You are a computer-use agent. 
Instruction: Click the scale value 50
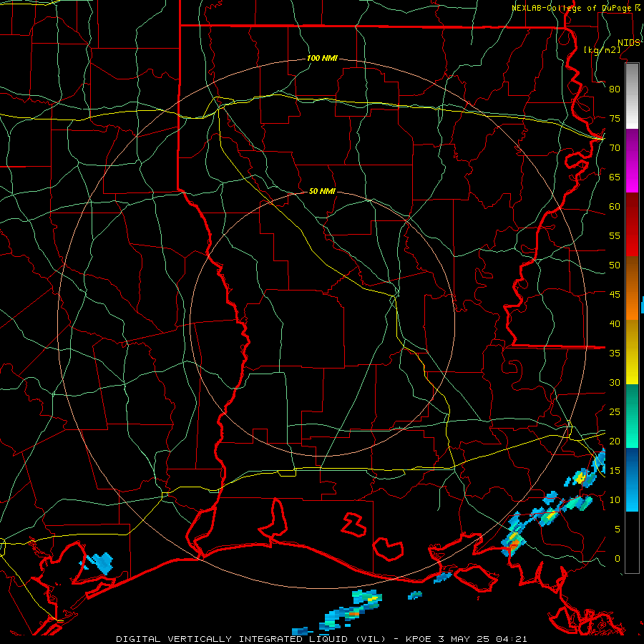(x=615, y=265)
